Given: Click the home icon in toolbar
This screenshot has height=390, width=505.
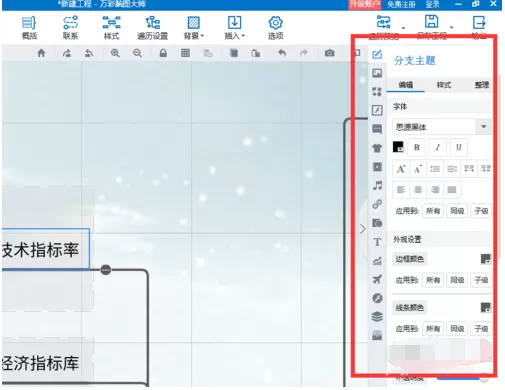Looking at the screenshot, I should point(41,53).
